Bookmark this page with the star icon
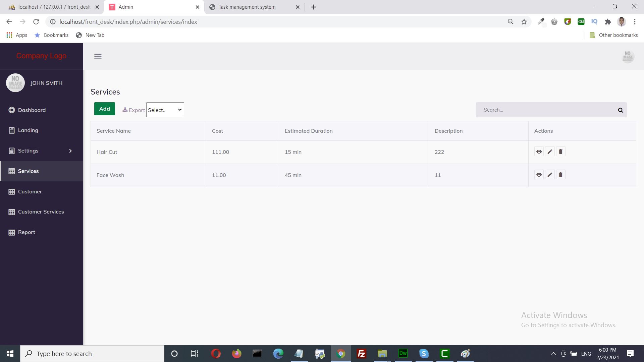The height and width of the screenshot is (362, 644). tap(524, 22)
